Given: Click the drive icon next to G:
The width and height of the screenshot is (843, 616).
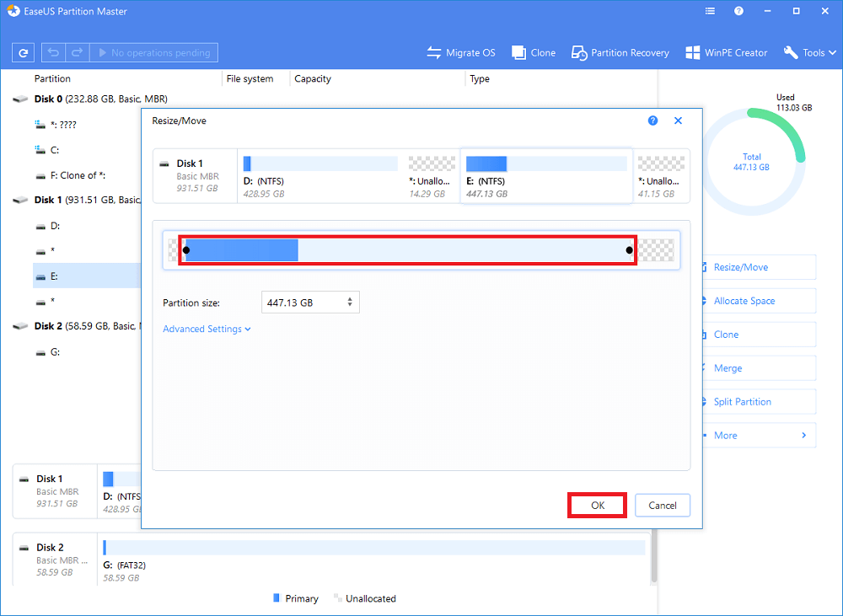Looking at the screenshot, I should (x=40, y=352).
